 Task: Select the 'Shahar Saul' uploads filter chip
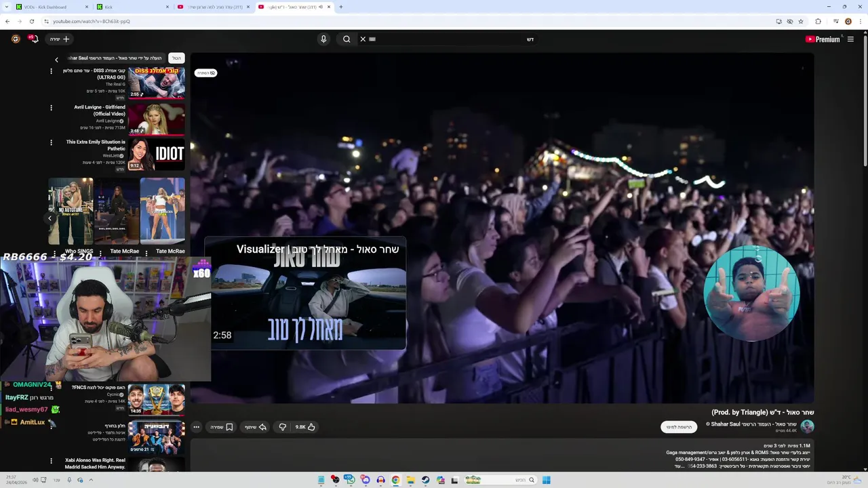click(x=115, y=58)
